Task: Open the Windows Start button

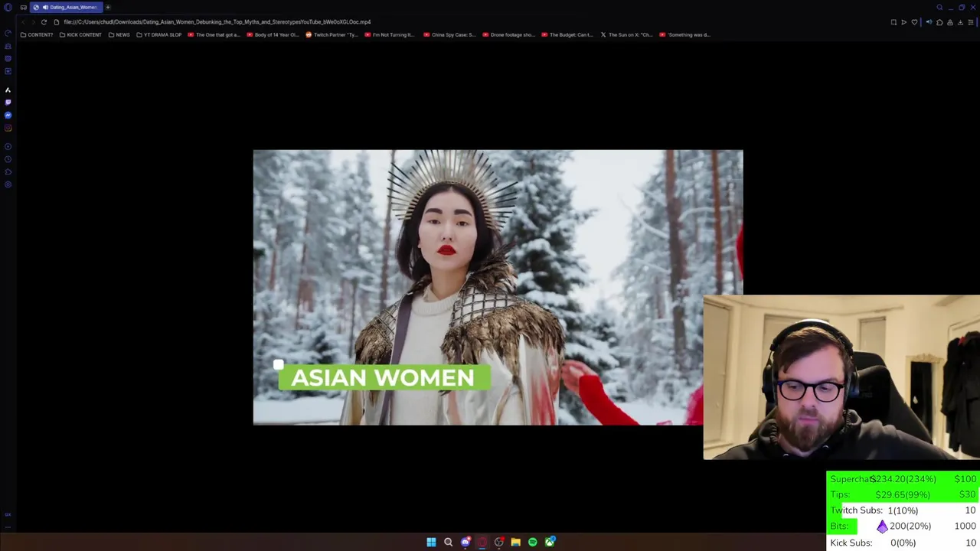Action: pyautogui.click(x=431, y=542)
